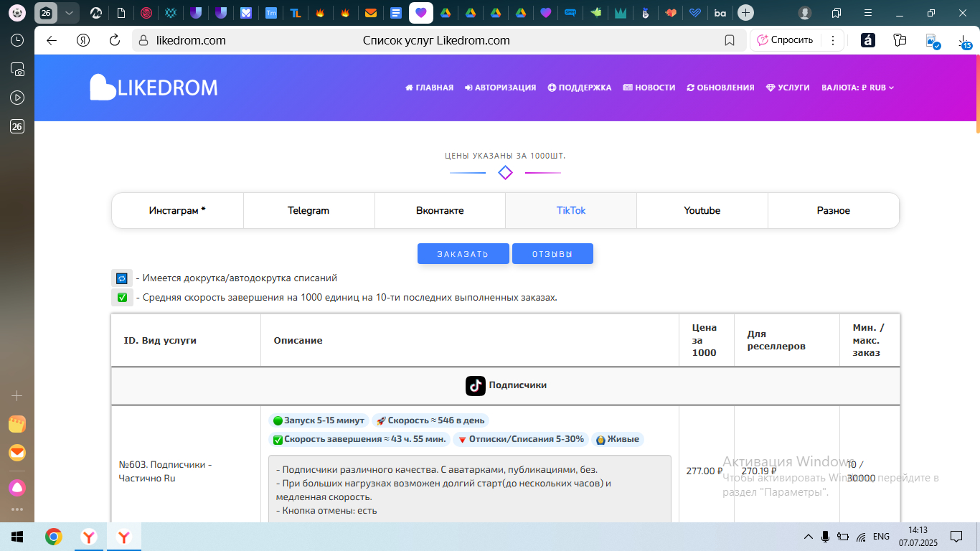Image resolution: width=980 pixels, height=551 pixels.
Task: Open the notification center icon in the taskbar
Action: [x=956, y=536]
